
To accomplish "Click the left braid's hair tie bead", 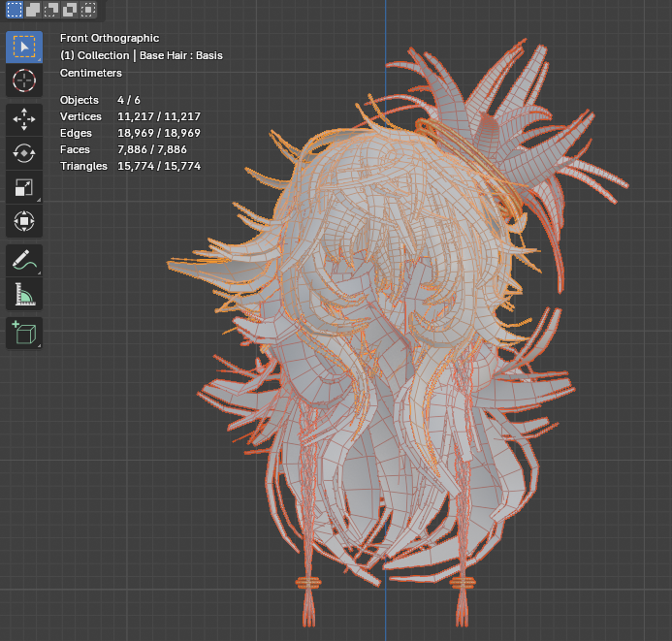I will point(308,583).
